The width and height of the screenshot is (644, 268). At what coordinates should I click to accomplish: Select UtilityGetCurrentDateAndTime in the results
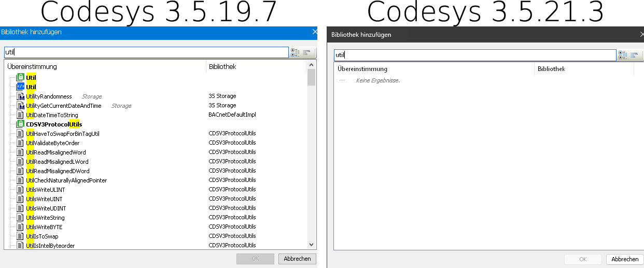coord(64,106)
